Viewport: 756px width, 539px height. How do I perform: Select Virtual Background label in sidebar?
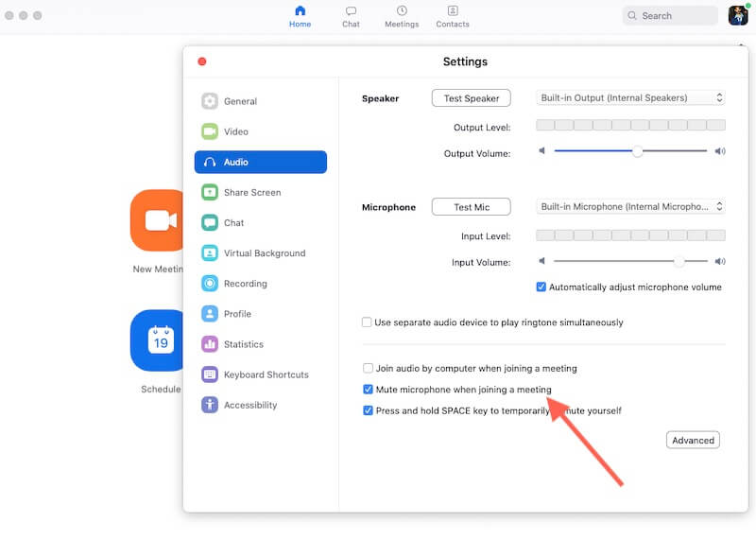point(265,252)
